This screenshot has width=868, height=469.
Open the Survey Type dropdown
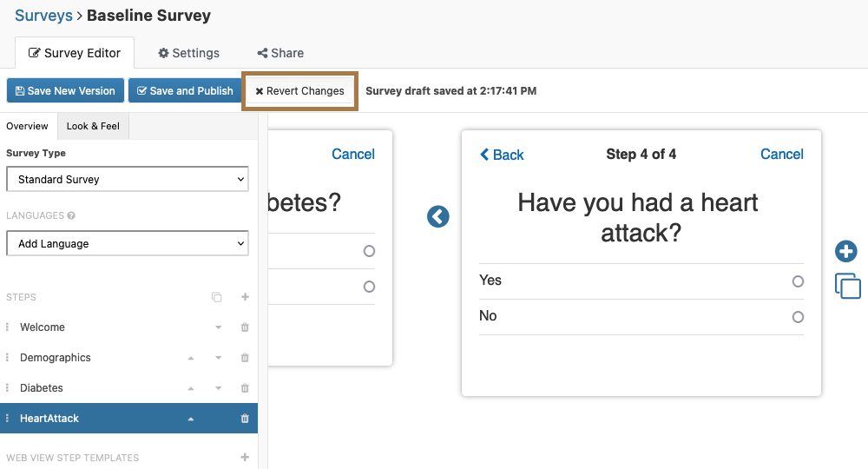pos(128,180)
